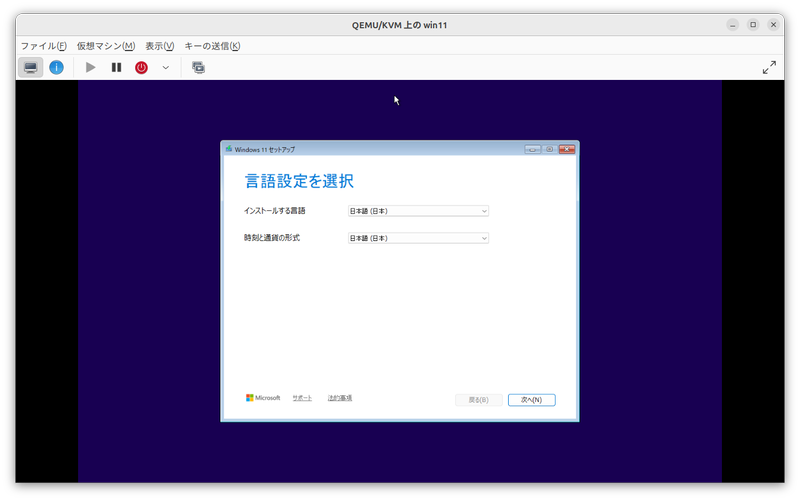Show the graphical console view

pos(31,67)
